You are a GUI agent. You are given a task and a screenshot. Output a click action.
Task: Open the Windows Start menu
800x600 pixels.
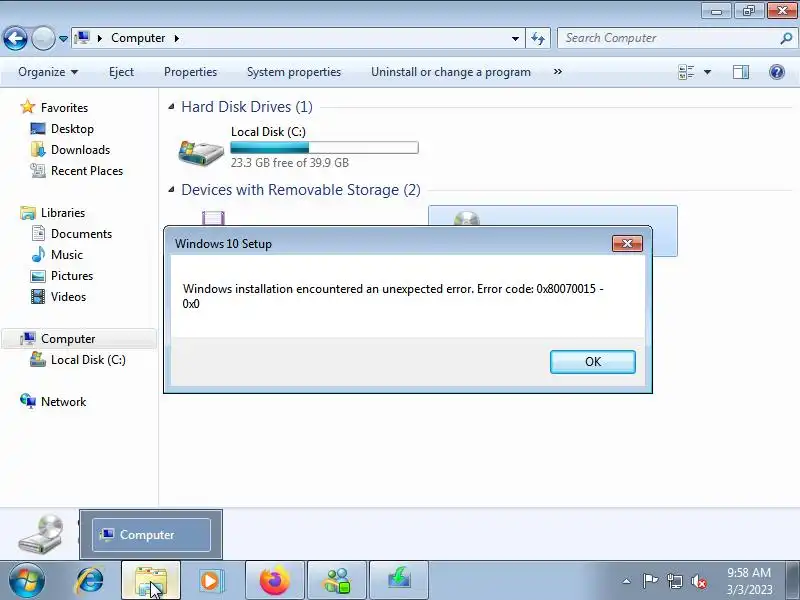27,581
